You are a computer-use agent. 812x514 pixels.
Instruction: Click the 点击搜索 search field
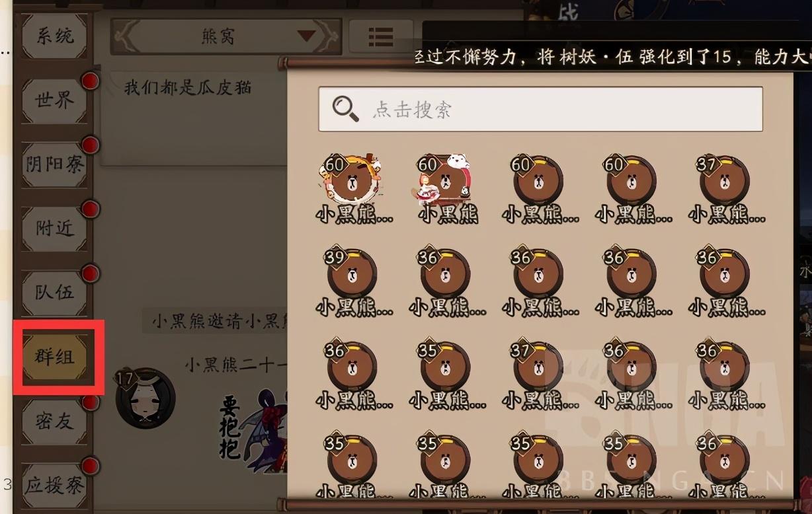[540, 109]
